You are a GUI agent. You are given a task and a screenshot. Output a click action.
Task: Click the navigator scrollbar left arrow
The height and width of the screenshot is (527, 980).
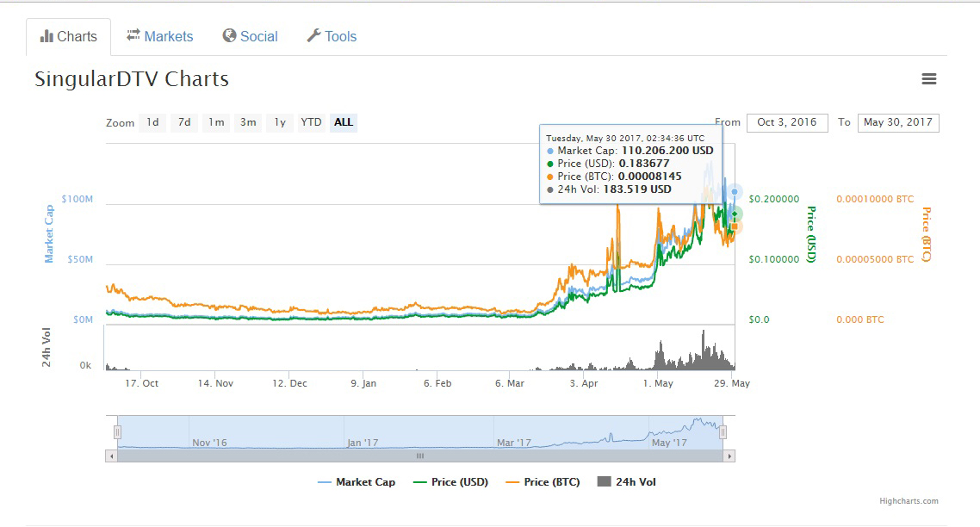pyautogui.click(x=111, y=456)
